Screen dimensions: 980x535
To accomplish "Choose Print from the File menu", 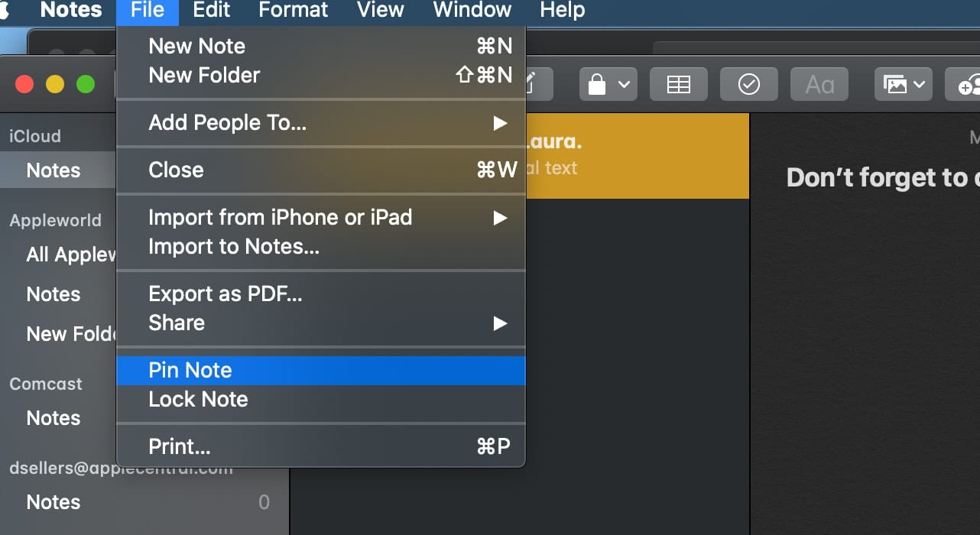I will 180,446.
